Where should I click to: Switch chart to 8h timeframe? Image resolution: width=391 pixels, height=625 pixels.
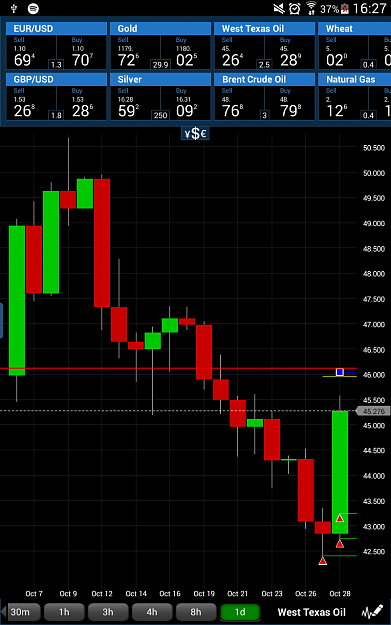pyautogui.click(x=196, y=612)
